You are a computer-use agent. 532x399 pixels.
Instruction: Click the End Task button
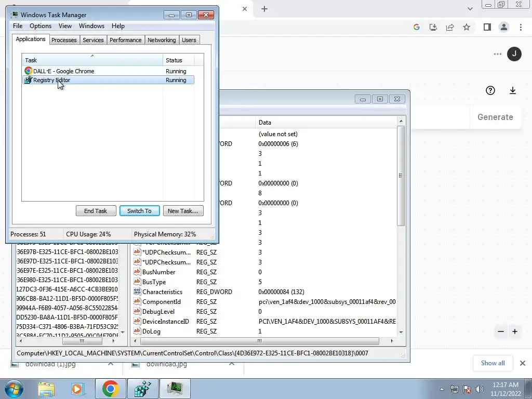tap(96, 211)
